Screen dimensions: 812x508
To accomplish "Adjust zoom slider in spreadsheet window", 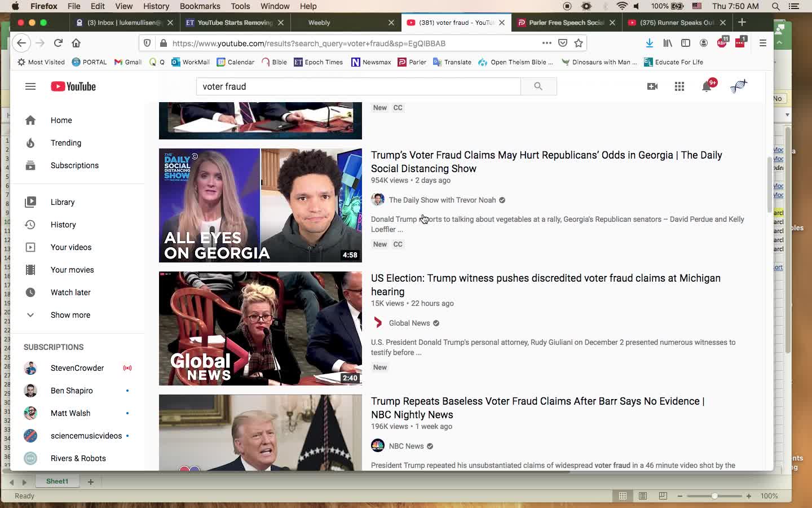I will click(714, 496).
